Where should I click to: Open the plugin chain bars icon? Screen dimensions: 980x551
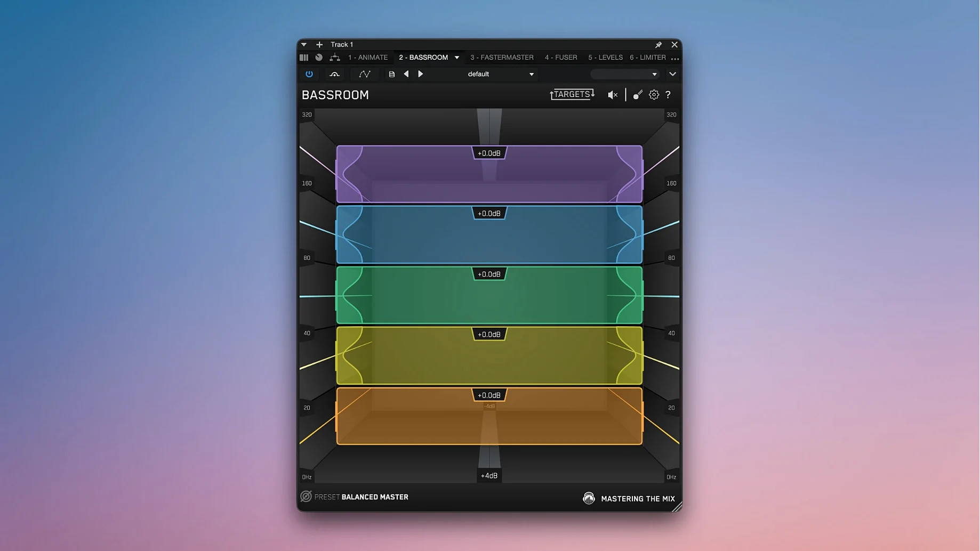pos(304,58)
